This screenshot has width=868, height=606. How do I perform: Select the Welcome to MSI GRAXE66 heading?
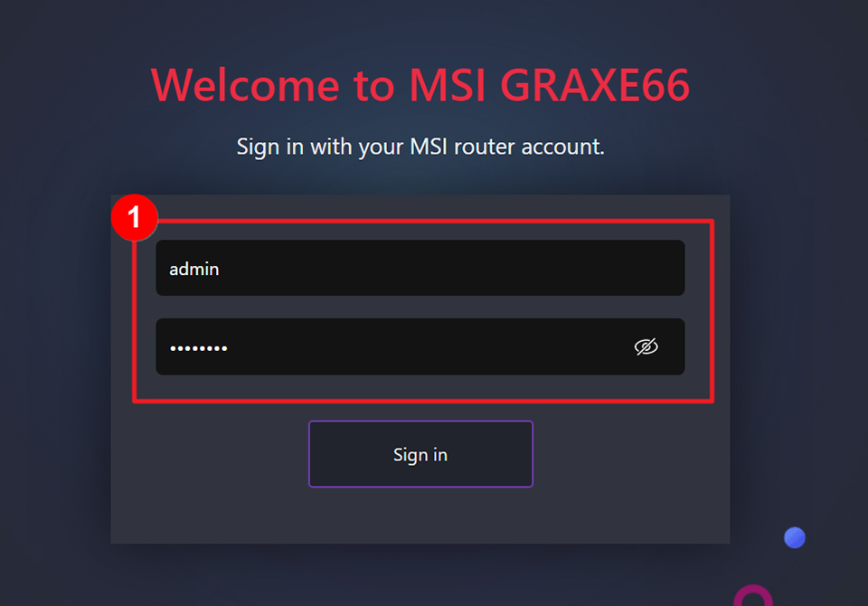coord(420,85)
